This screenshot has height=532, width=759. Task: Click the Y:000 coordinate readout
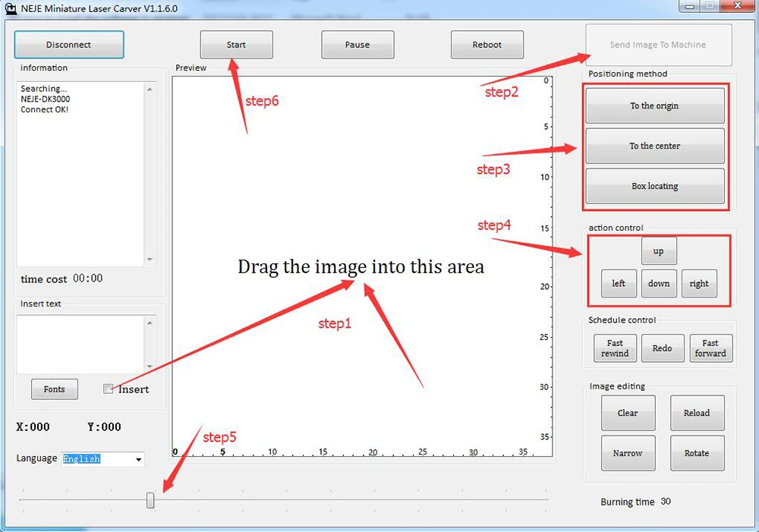(x=104, y=427)
